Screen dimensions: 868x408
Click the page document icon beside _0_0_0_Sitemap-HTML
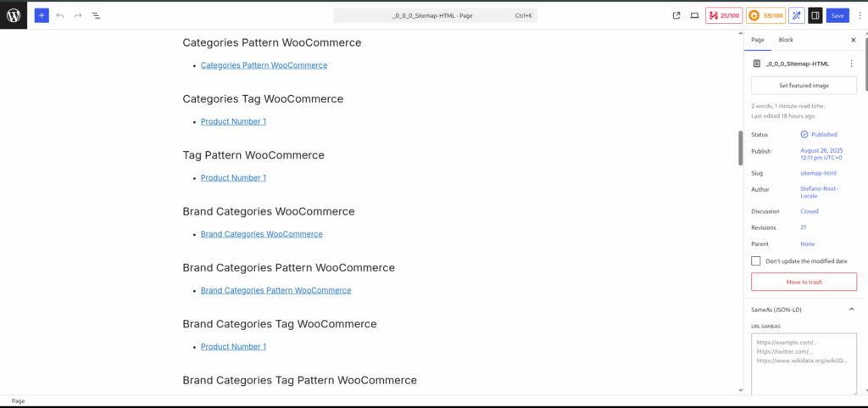[757, 64]
